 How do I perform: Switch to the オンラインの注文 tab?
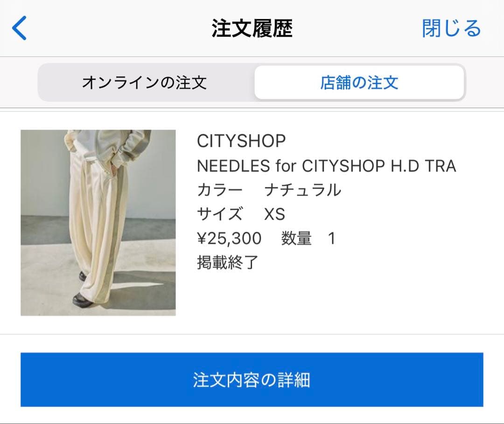(144, 82)
